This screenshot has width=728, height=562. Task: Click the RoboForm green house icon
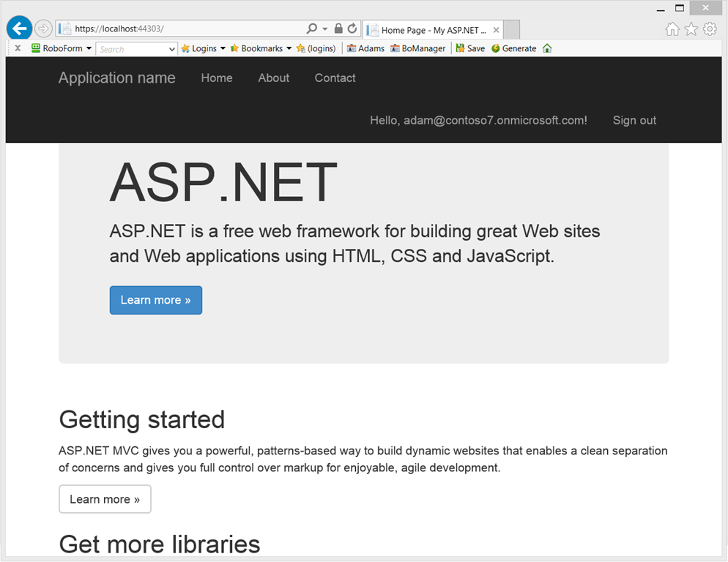547,48
